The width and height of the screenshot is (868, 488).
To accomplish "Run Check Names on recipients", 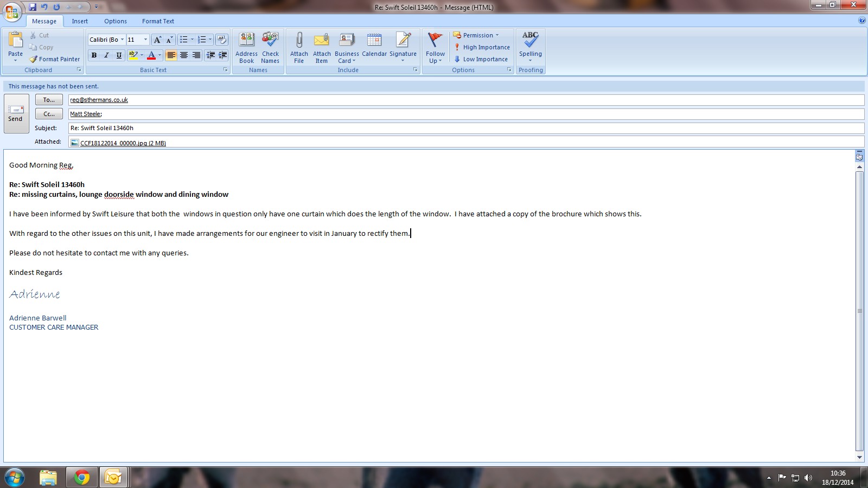I will [270, 48].
